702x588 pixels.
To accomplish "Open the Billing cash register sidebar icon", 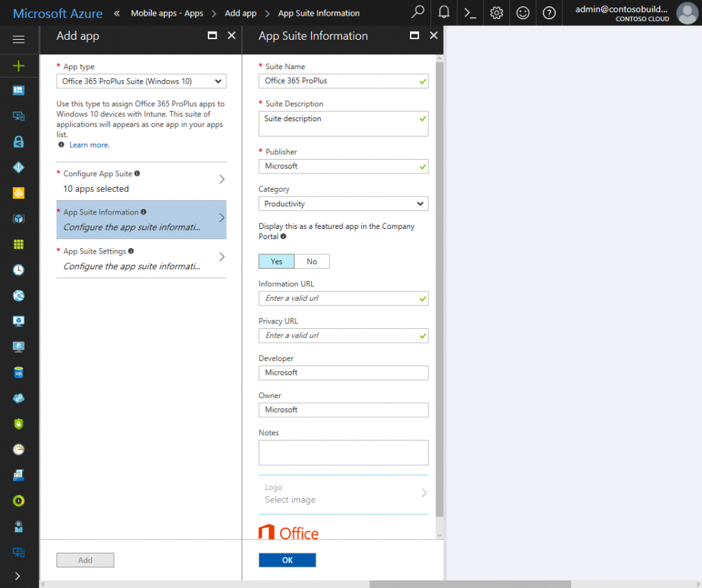I will coord(19,475).
